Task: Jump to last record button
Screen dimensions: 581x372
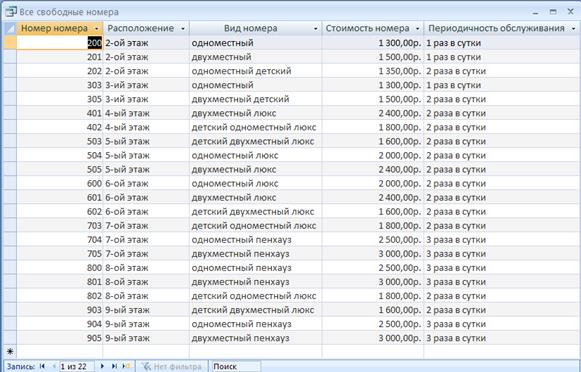Action: 114,366
